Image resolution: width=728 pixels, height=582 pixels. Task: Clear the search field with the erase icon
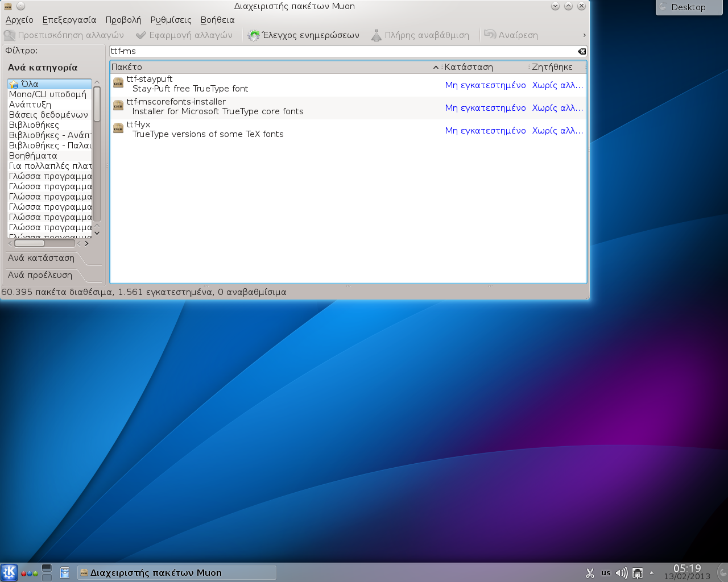pyautogui.click(x=581, y=51)
